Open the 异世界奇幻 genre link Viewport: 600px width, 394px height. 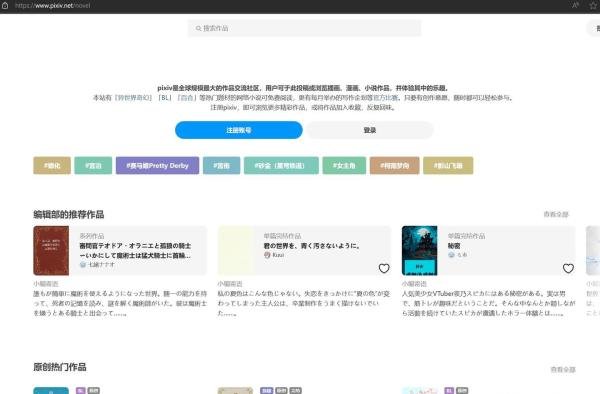(134, 98)
